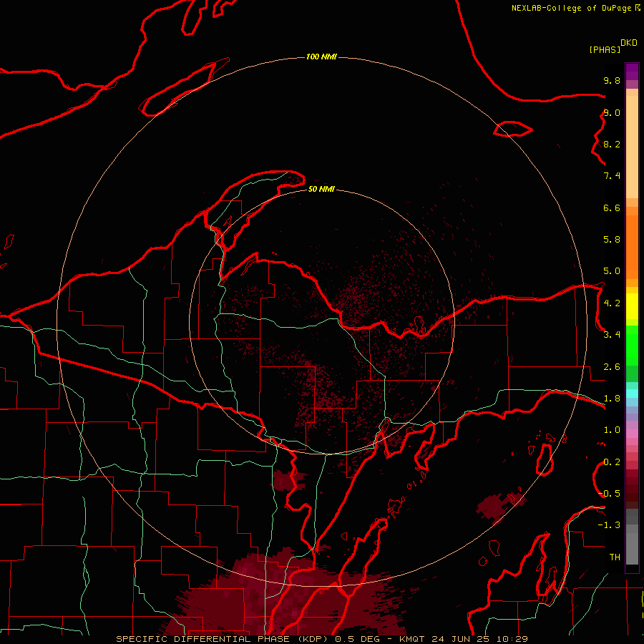This screenshot has width=644, height=644.
Task: Click the 5.0 legend value
Action: click(612, 271)
